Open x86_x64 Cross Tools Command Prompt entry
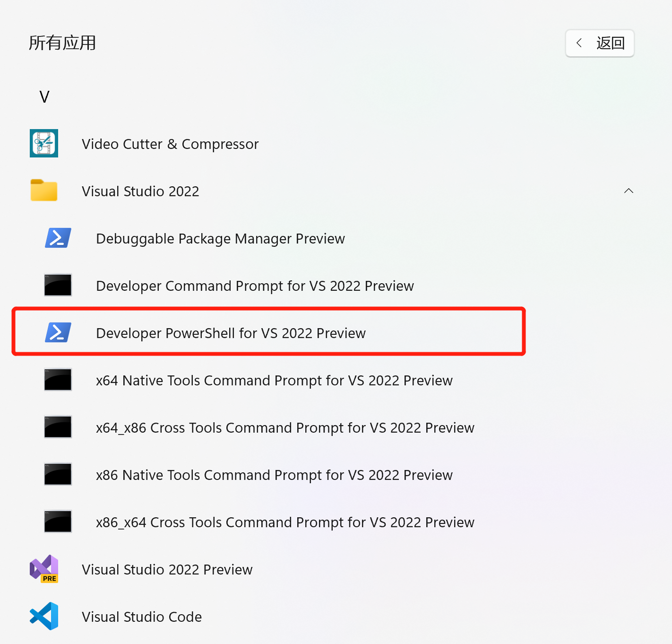This screenshot has width=672, height=644. (x=285, y=522)
